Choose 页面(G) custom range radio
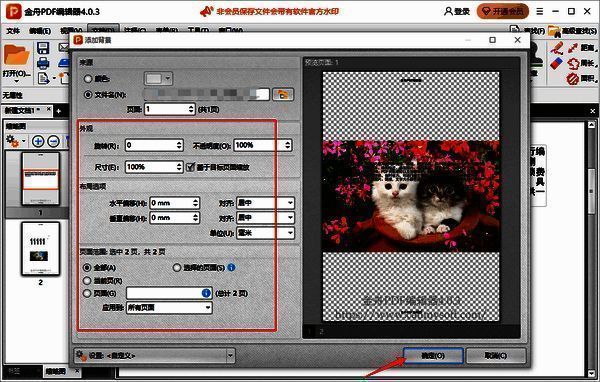 [x=87, y=293]
